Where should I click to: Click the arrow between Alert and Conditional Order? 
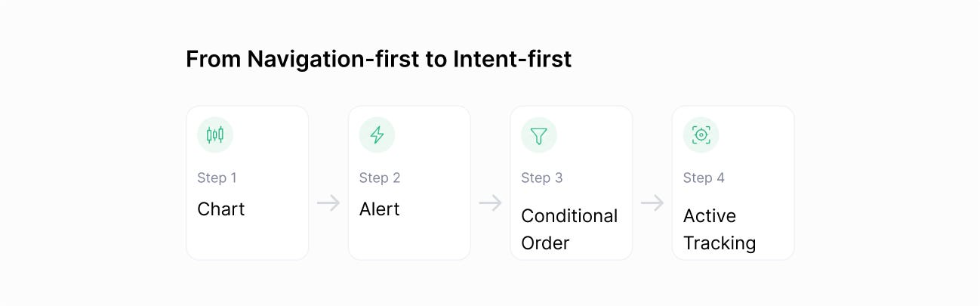[491, 202]
